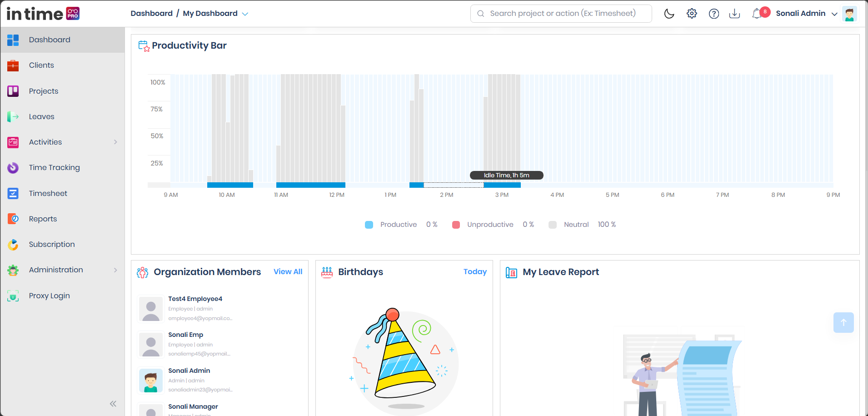Click the Proxy Login sidebar icon
868x416 pixels.
tap(13, 296)
